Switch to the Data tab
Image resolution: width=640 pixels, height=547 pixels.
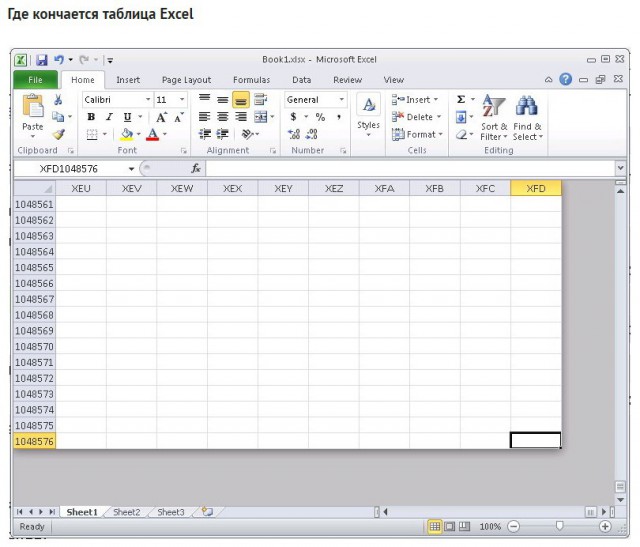(x=302, y=80)
